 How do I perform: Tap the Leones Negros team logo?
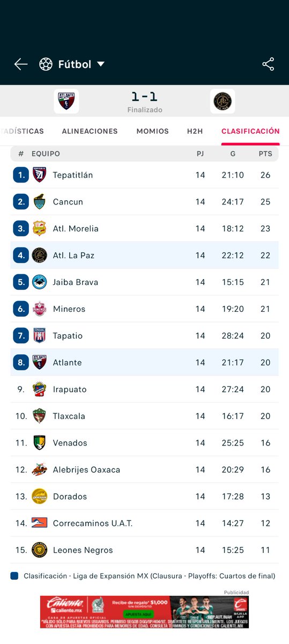tap(40, 551)
